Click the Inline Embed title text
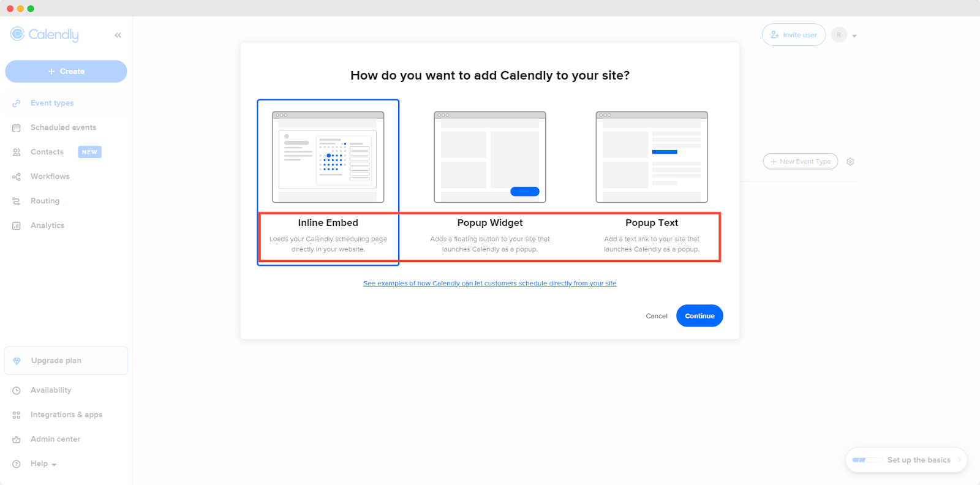 click(328, 223)
